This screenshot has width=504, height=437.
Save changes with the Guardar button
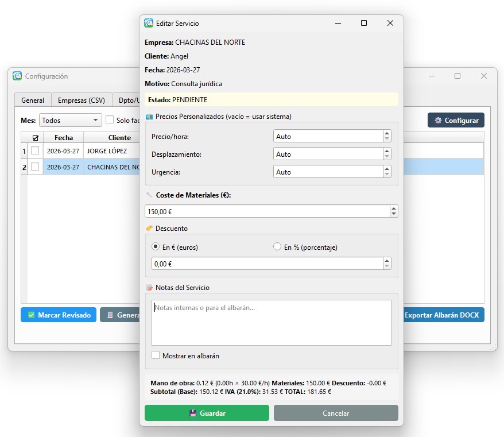(x=207, y=413)
